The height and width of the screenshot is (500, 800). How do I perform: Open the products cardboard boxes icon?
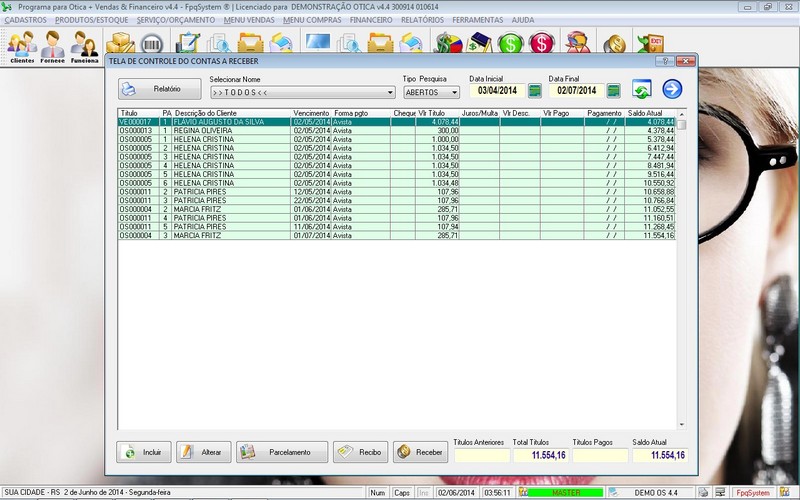click(x=120, y=43)
